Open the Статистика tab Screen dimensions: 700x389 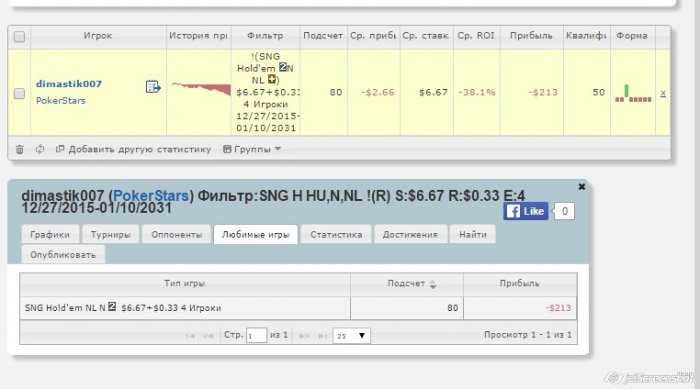[x=336, y=234]
